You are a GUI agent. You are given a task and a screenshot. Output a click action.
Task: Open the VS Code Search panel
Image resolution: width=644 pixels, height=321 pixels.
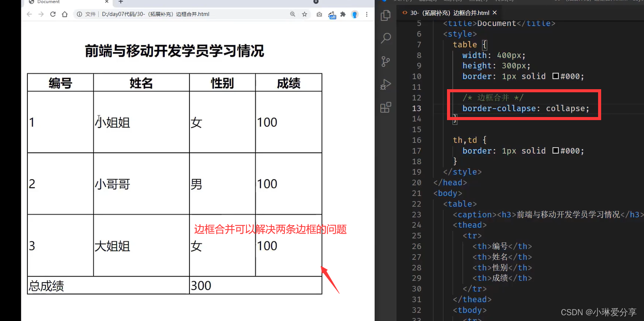tap(386, 38)
